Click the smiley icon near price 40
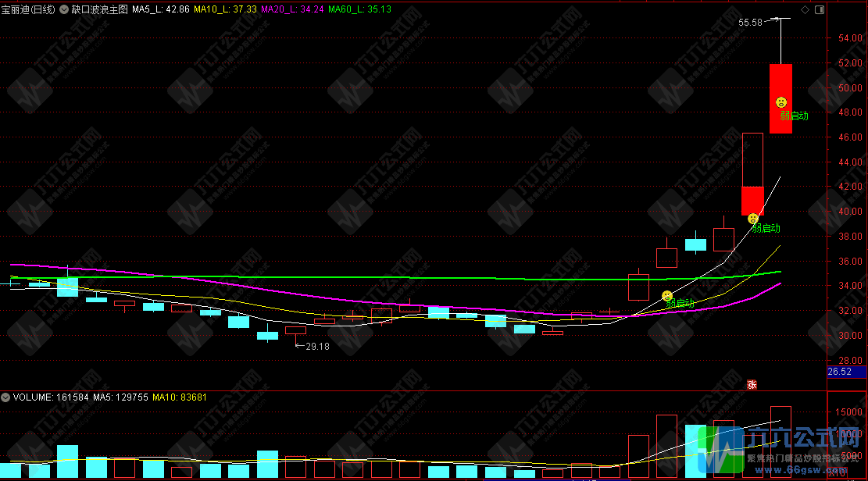This screenshot has width=868, height=481. tap(752, 219)
